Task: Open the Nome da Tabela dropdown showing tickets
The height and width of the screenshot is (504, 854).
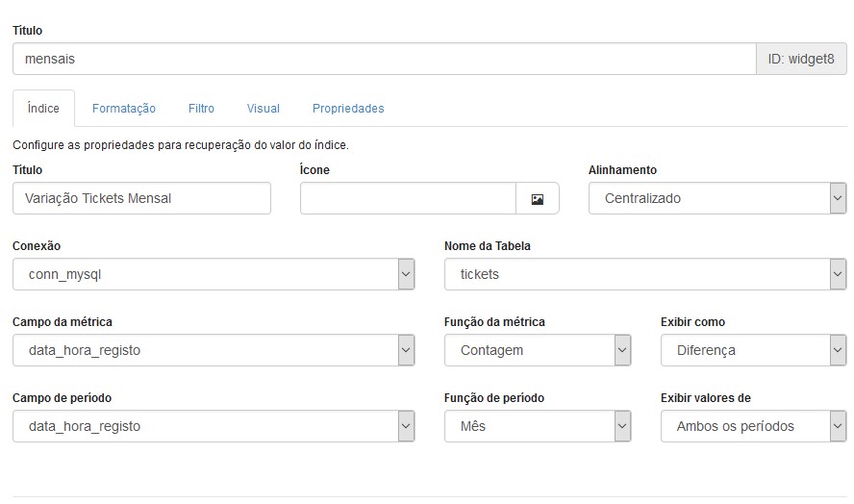Action: pyautogui.click(x=645, y=274)
